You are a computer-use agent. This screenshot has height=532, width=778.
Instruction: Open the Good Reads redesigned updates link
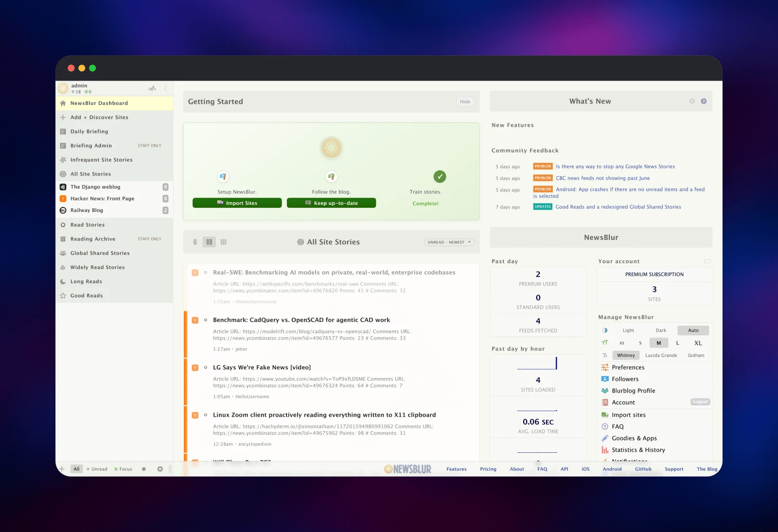(x=619, y=207)
